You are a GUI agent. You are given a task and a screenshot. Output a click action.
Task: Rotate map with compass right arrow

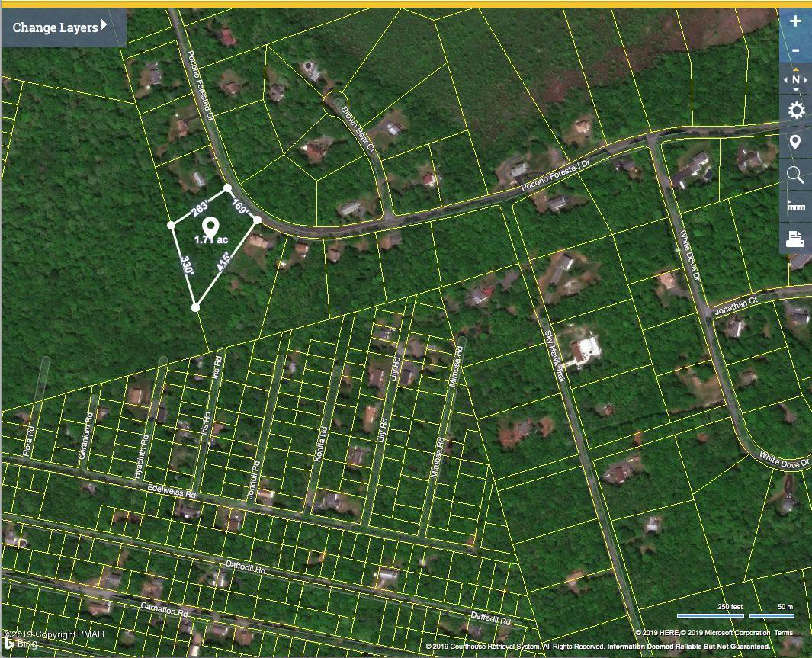point(805,80)
